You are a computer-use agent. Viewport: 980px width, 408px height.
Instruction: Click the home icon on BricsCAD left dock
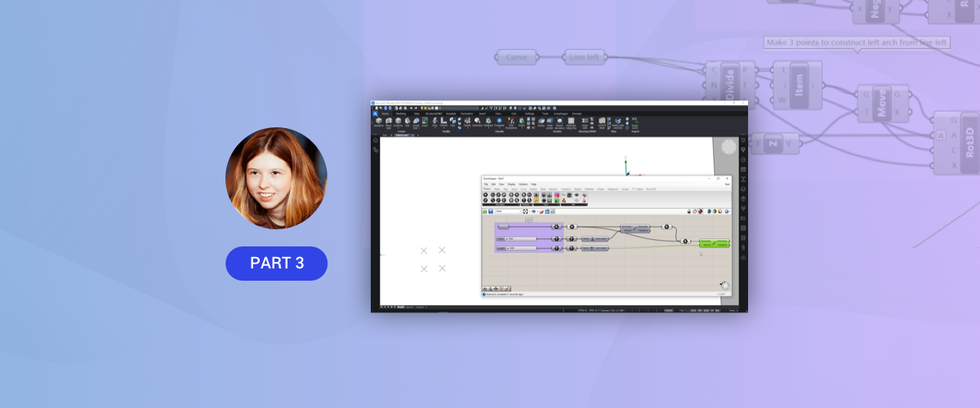(x=376, y=140)
